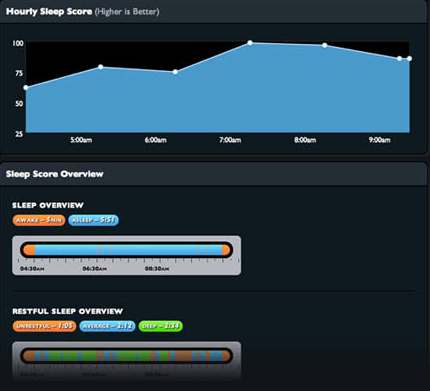The height and width of the screenshot is (391, 430).
Task: Select the data point just after 8:00am
Action: 325,45
